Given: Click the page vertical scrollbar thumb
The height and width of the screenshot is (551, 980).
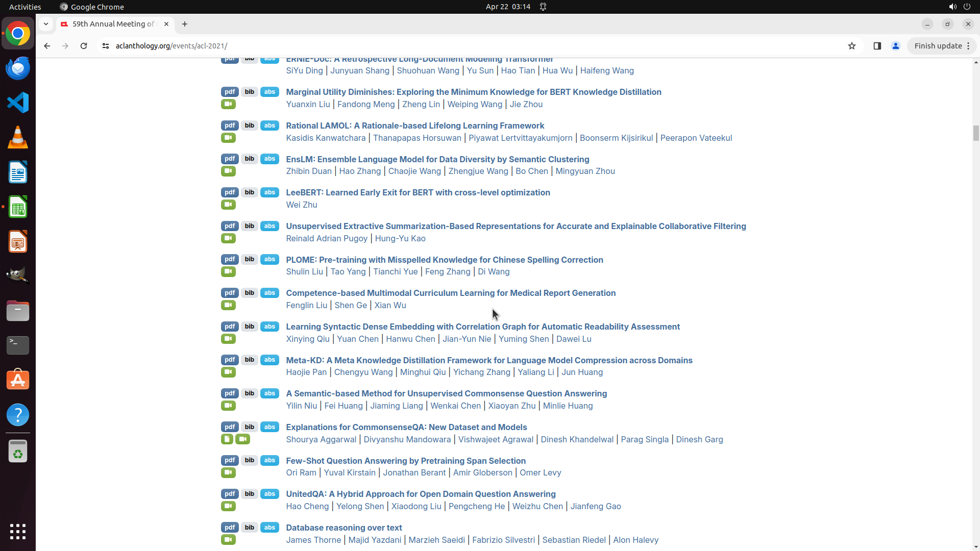Looking at the screenshot, I should [976, 133].
